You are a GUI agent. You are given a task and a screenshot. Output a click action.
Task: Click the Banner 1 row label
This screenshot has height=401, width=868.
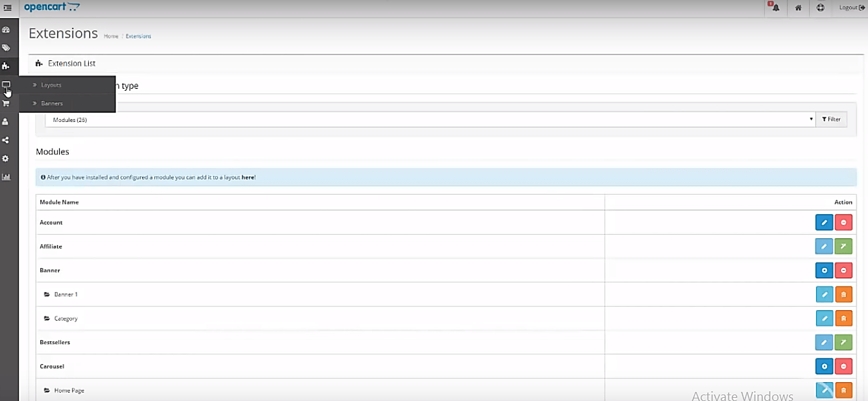point(65,295)
